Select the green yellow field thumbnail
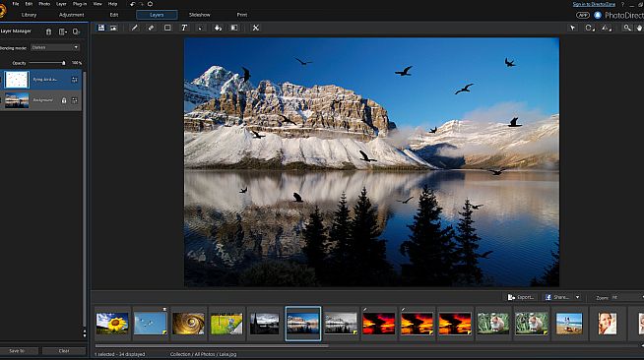This screenshot has height=360, width=644. tap(226, 323)
